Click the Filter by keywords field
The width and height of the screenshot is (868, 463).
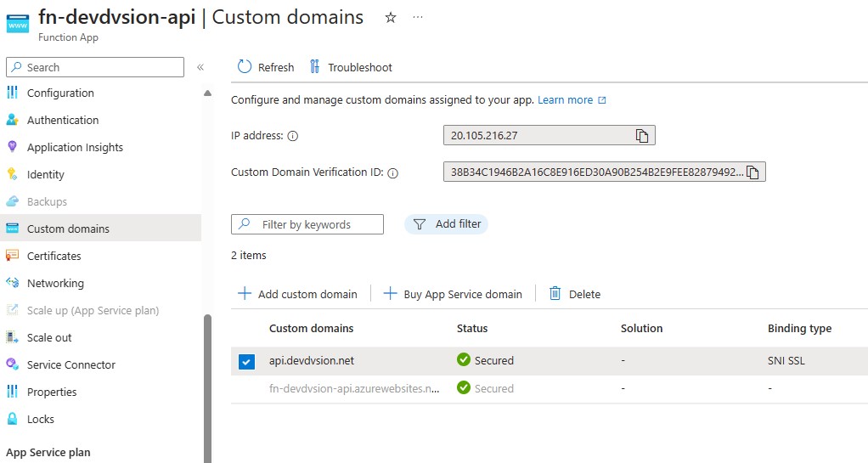(x=307, y=224)
